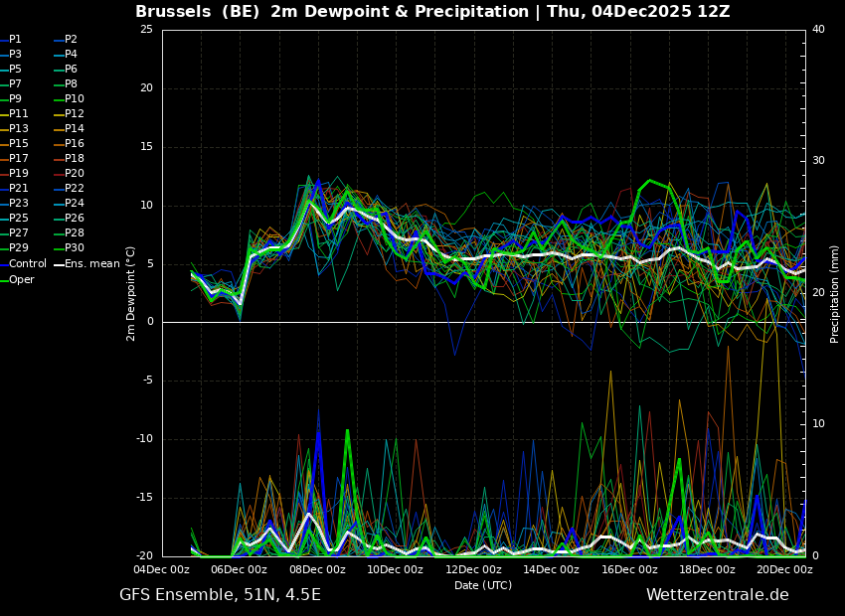The height and width of the screenshot is (616, 845).
Task: Select the Control run legend entry
Action: pos(27,264)
